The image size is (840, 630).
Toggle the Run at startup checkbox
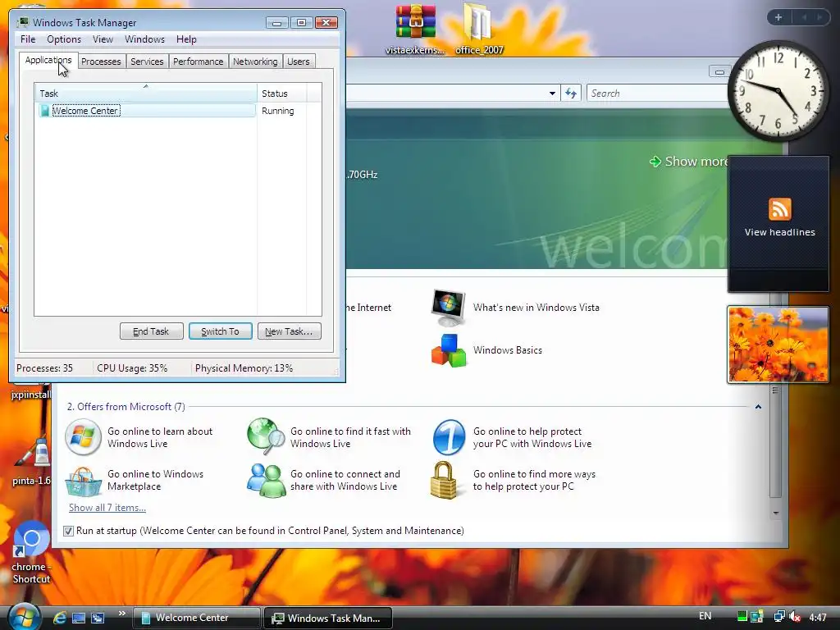[x=68, y=531]
